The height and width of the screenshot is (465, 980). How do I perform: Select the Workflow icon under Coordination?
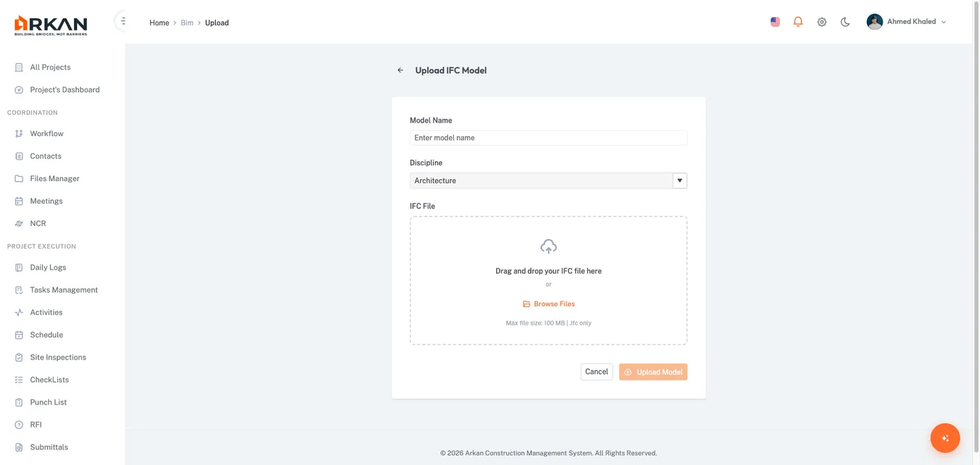coord(18,133)
